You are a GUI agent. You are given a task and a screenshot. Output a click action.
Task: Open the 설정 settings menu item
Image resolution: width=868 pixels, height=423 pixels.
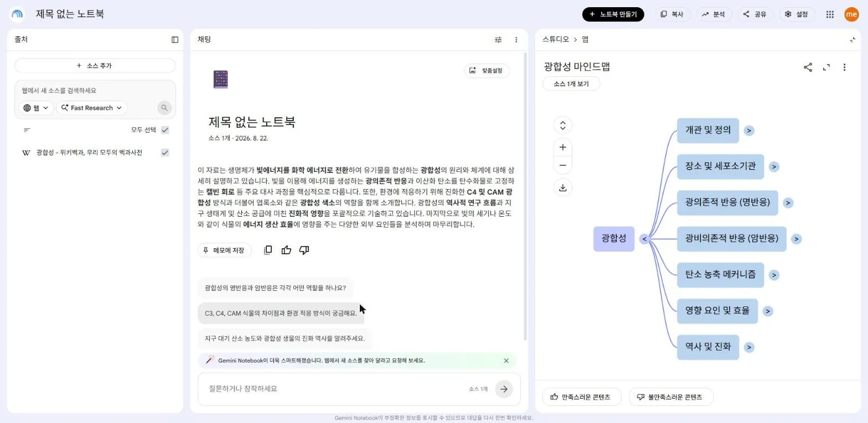pyautogui.click(x=797, y=14)
